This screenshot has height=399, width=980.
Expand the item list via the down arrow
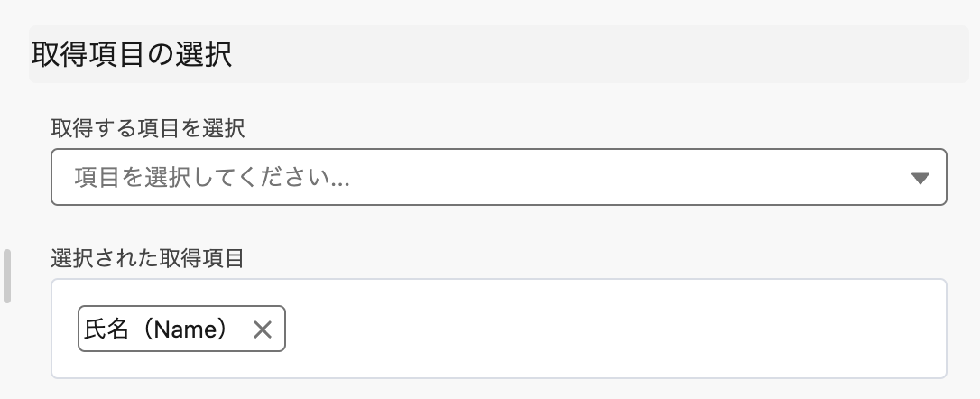click(x=920, y=179)
